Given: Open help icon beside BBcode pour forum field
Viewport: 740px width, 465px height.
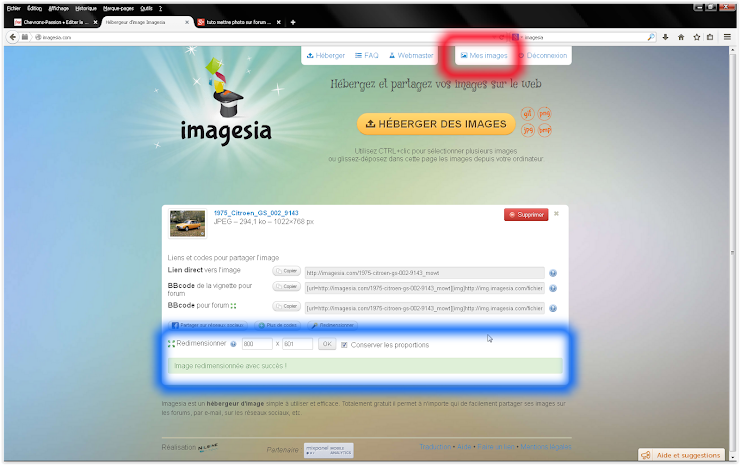Looking at the screenshot, I should pos(553,308).
